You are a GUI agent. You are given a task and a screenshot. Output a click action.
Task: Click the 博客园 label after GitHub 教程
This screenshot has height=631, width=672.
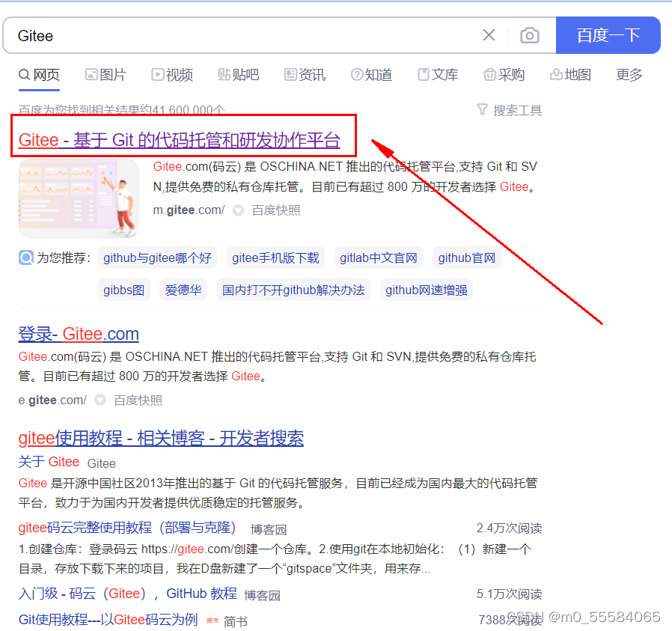[x=262, y=595]
